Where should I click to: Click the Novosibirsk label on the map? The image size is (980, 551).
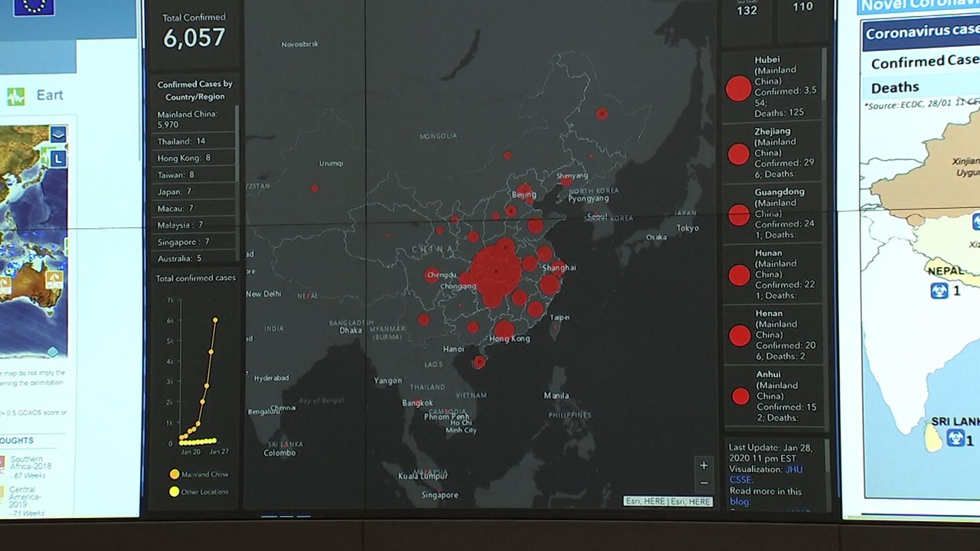point(299,44)
